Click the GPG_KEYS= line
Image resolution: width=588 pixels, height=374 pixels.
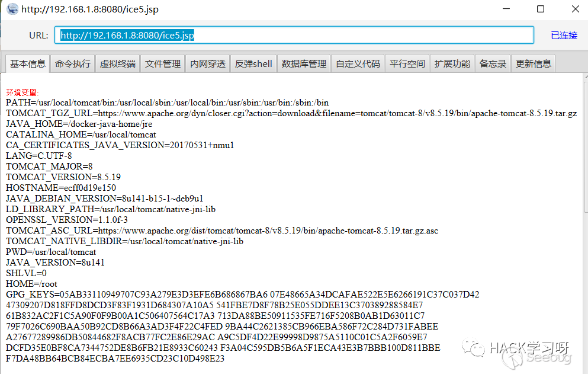[243, 295]
